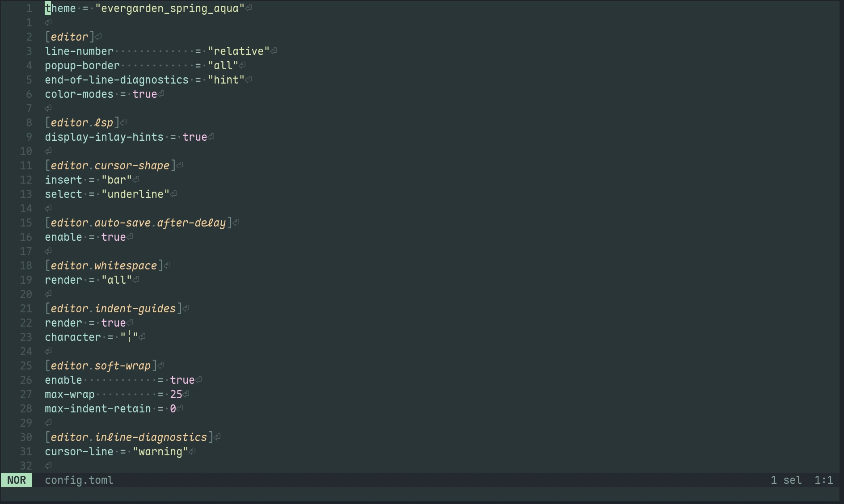Click the render key under editor.whitespace
The image size is (844, 504).
[x=63, y=280]
